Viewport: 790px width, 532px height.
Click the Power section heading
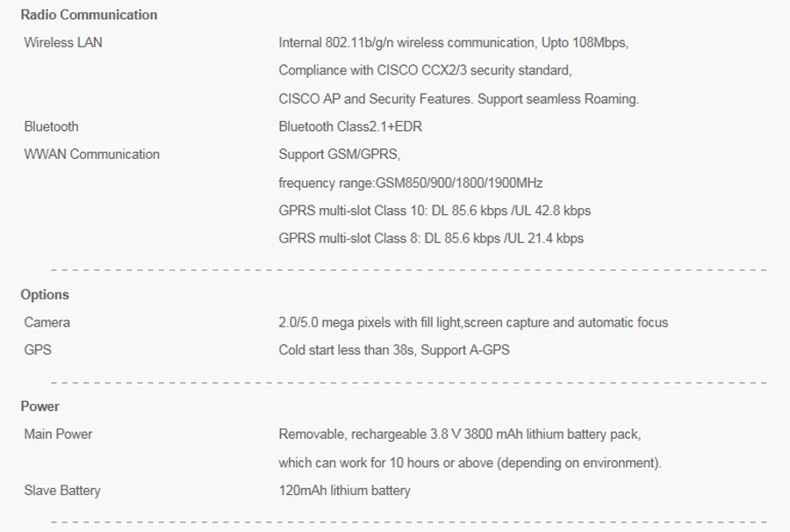pyautogui.click(x=39, y=406)
